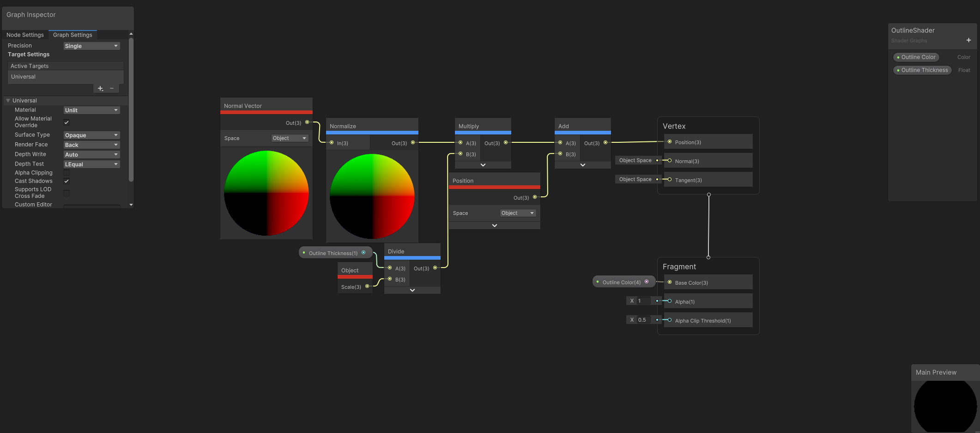This screenshot has width=980, height=433.
Task: Select the Outline Color property pill
Action: coord(916,57)
